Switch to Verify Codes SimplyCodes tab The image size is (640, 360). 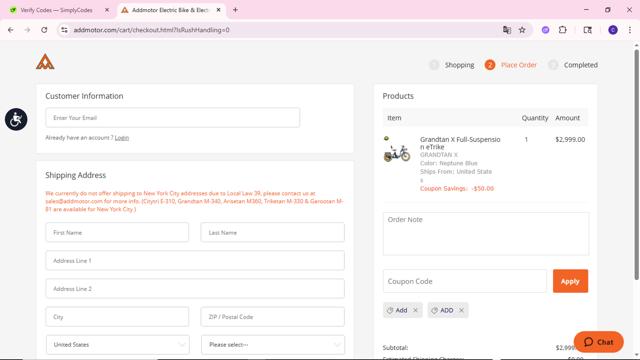[56, 10]
